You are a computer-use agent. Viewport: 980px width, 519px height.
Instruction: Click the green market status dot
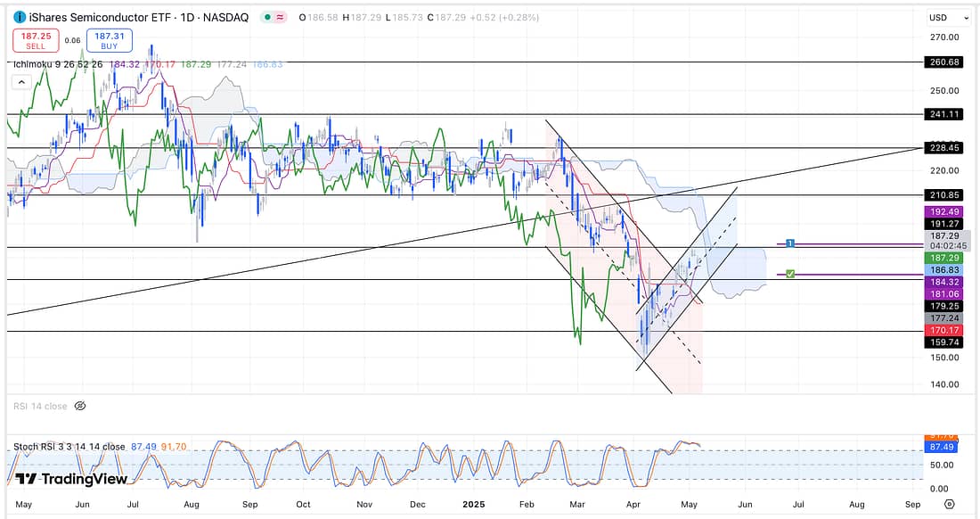[267, 18]
